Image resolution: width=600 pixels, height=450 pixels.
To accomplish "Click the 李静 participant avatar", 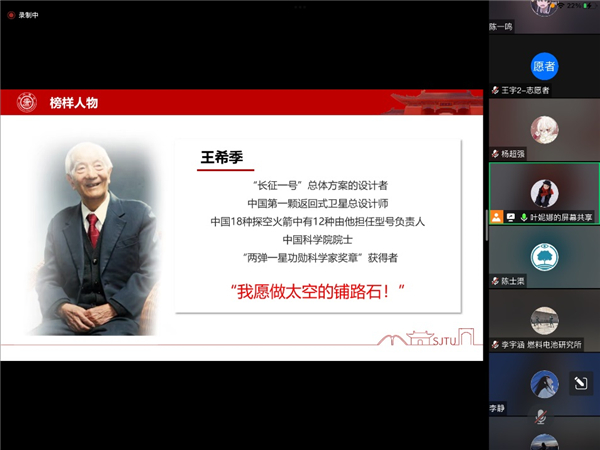I will (544, 383).
